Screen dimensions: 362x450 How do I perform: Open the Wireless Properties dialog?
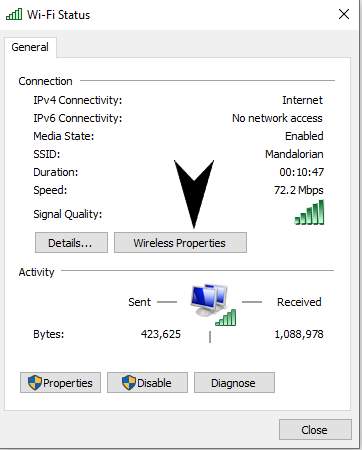coord(180,243)
